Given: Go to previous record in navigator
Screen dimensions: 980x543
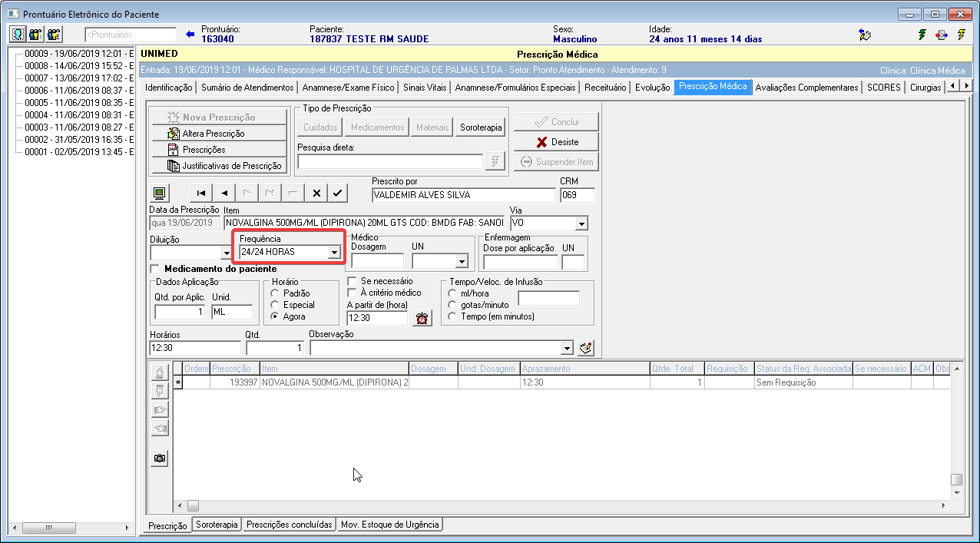Looking at the screenshot, I should click(224, 193).
